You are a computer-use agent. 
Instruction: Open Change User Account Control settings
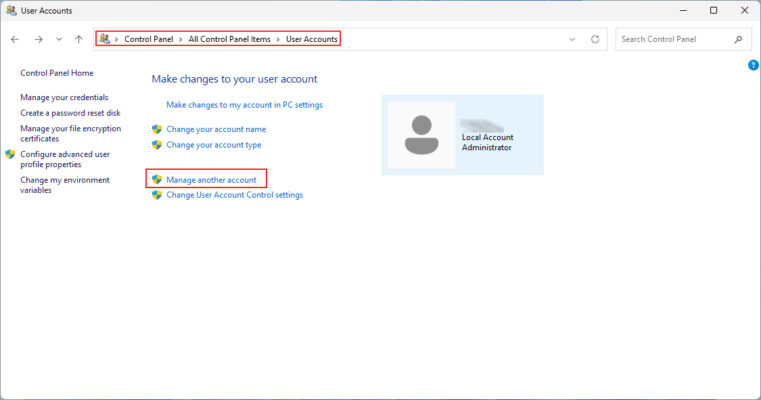[234, 195]
